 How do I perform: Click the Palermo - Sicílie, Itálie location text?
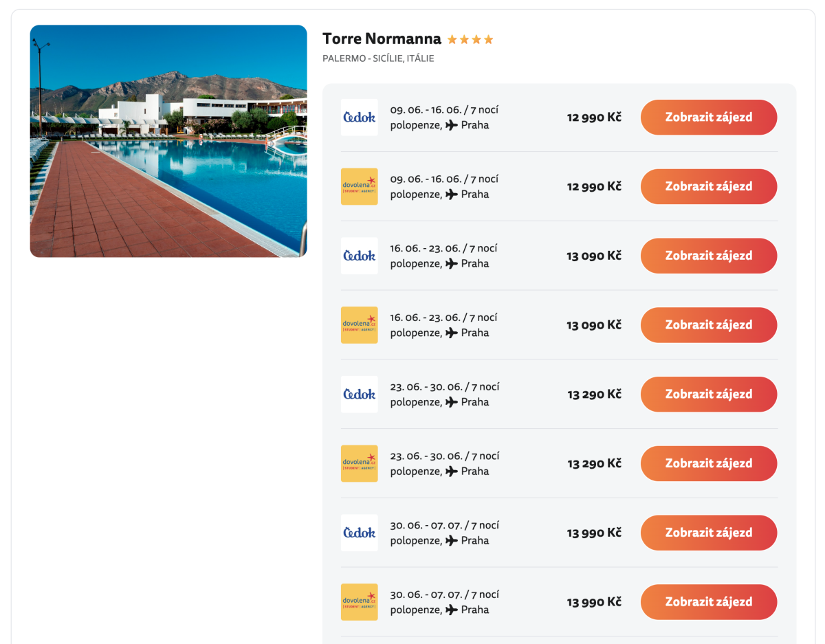coord(378,58)
